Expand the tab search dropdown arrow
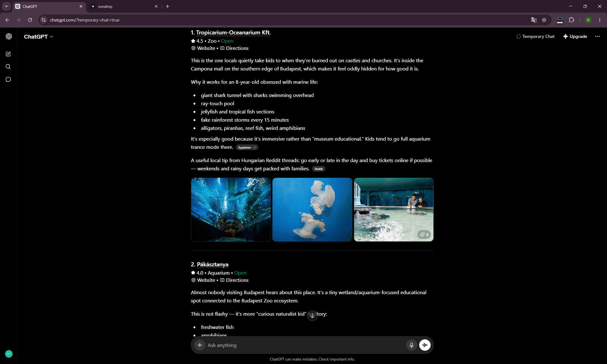 (x=6, y=6)
